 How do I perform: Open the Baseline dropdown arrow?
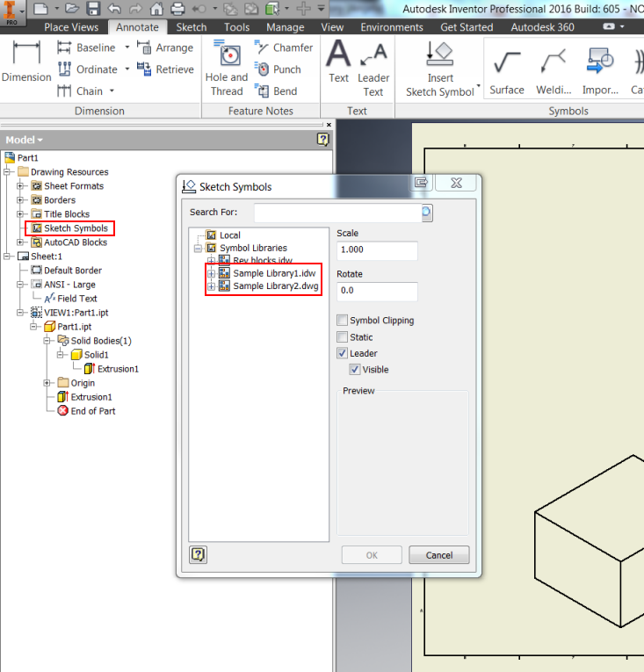(x=127, y=47)
